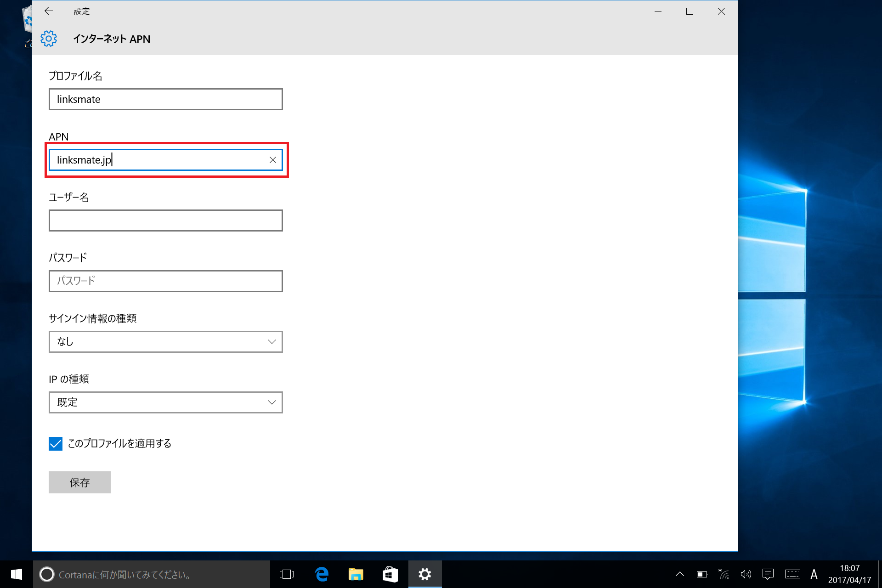Show hidden system tray icons
Image resolution: width=882 pixels, height=588 pixels.
point(680,574)
